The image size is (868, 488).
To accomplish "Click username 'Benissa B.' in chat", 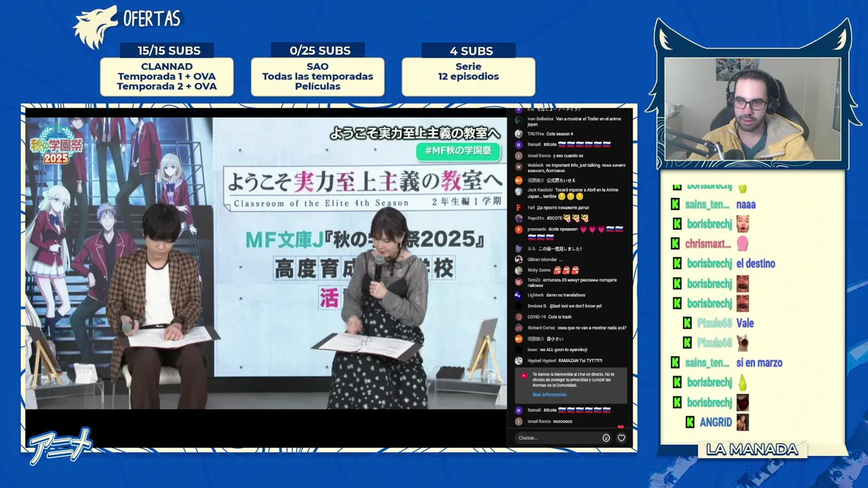I will click(x=538, y=306).
